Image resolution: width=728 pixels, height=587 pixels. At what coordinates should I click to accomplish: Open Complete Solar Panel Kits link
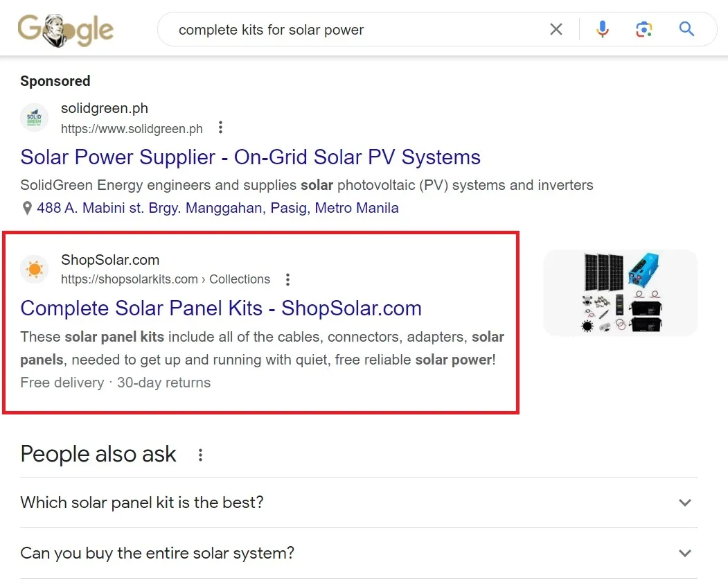pyautogui.click(x=221, y=308)
